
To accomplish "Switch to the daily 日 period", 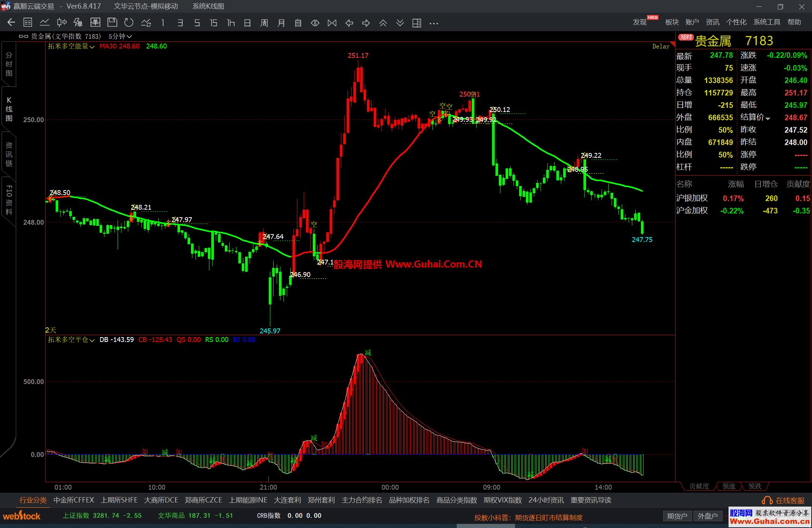I will [x=247, y=23].
